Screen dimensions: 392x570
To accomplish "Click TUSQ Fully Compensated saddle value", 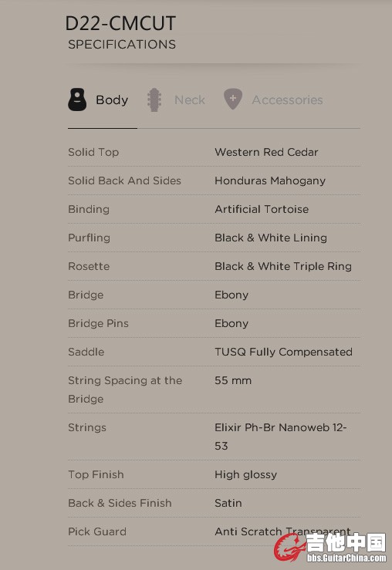I will pos(283,352).
